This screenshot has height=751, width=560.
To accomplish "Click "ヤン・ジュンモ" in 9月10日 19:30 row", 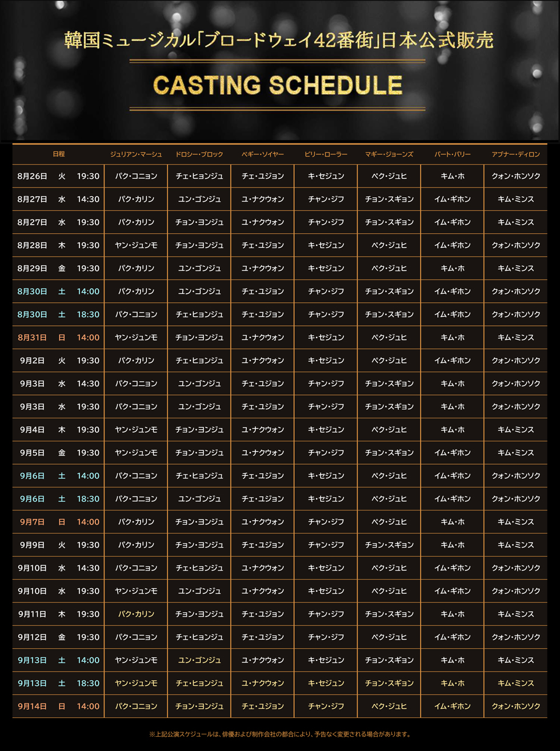I will pyautogui.click(x=136, y=591).
